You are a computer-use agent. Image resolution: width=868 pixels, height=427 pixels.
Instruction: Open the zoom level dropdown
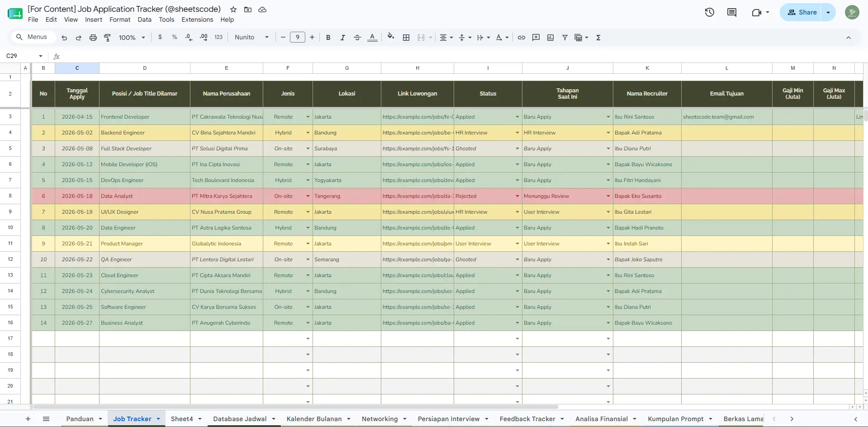point(132,38)
